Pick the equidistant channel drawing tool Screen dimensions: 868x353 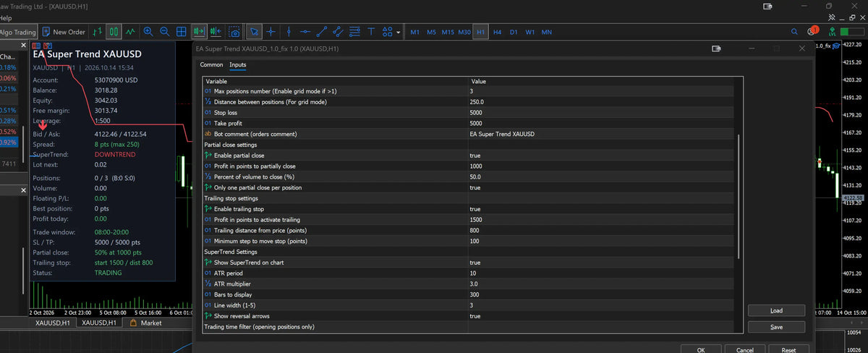pyautogui.click(x=338, y=32)
